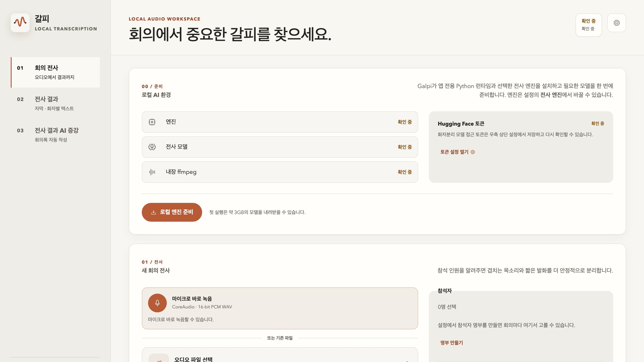The height and width of the screenshot is (362, 644).
Task: Click the 전사 모델 row 확인 중 status
Action: 405,147
